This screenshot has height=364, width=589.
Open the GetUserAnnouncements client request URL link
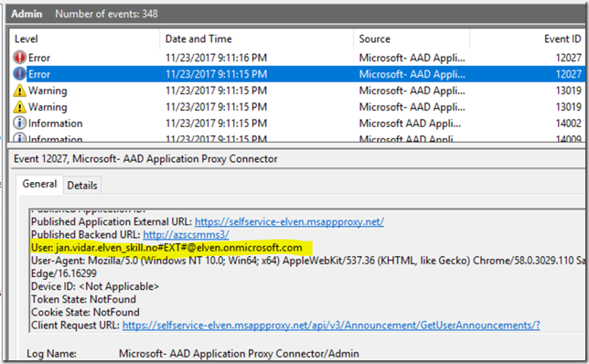coord(331,325)
